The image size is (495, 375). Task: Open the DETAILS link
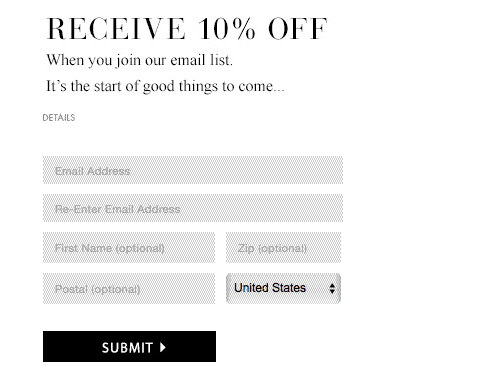tap(59, 118)
